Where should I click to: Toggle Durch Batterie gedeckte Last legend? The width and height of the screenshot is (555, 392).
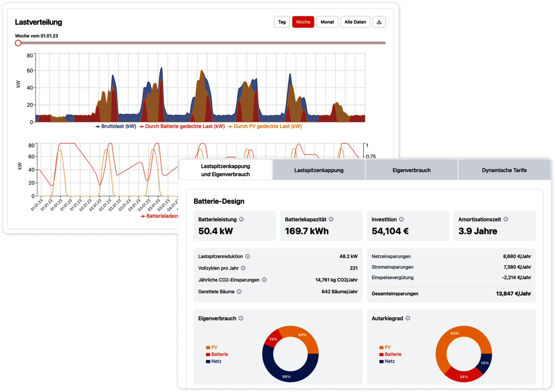pyautogui.click(x=182, y=126)
